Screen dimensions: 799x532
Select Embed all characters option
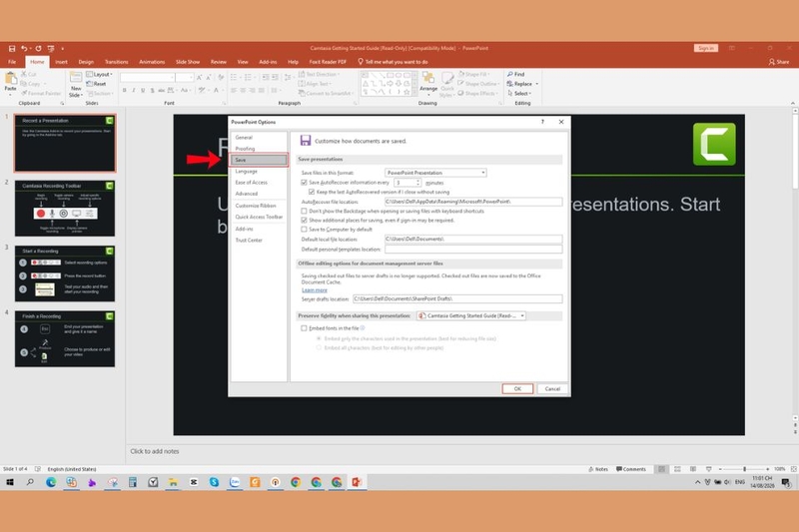pos(319,347)
